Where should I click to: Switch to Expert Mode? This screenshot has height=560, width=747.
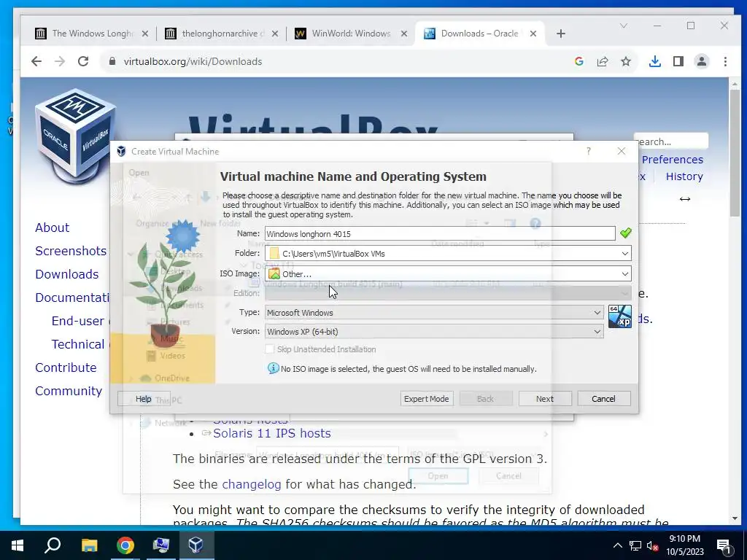pos(426,399)
